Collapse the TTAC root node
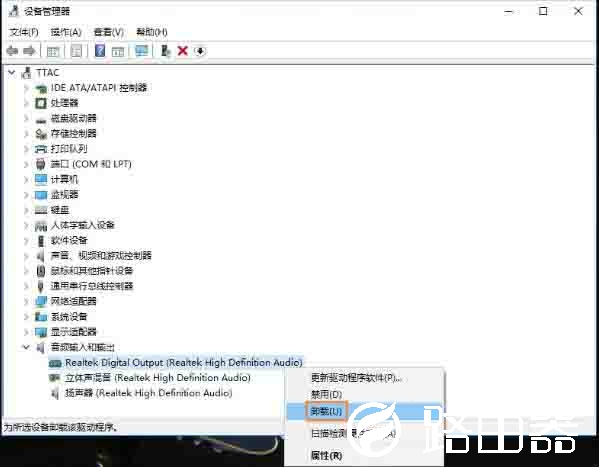The height and width of the screenshot is (467, 599). pyautogui.click(x=12, y=72)
